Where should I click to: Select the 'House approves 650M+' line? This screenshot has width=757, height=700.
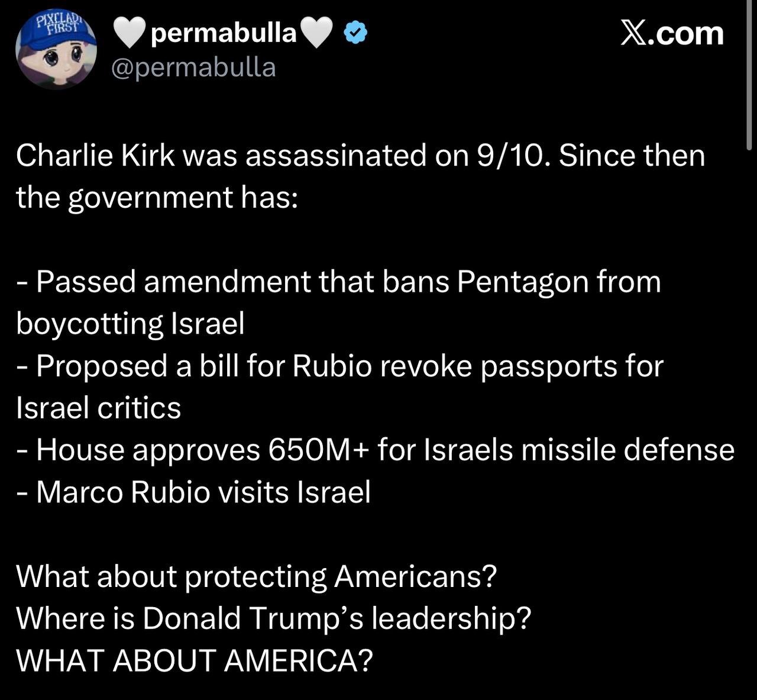[x=375, y=450]
